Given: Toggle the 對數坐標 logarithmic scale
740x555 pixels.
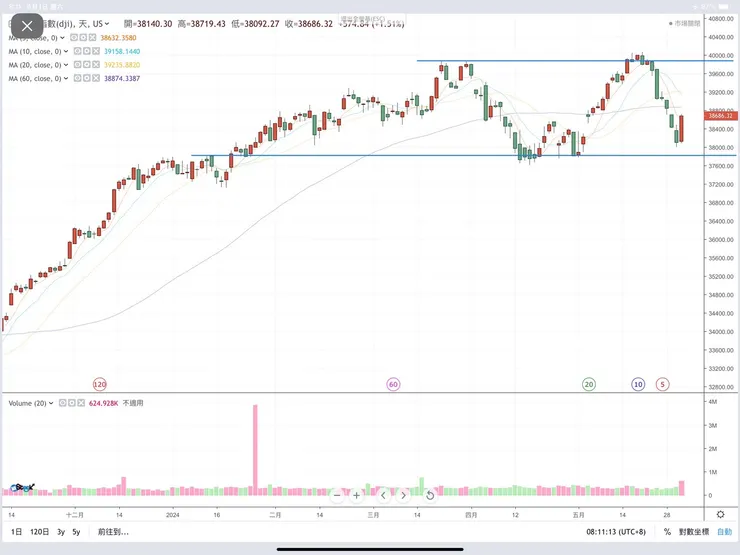Looking at the screenshot, I should [x=694, y=532].
